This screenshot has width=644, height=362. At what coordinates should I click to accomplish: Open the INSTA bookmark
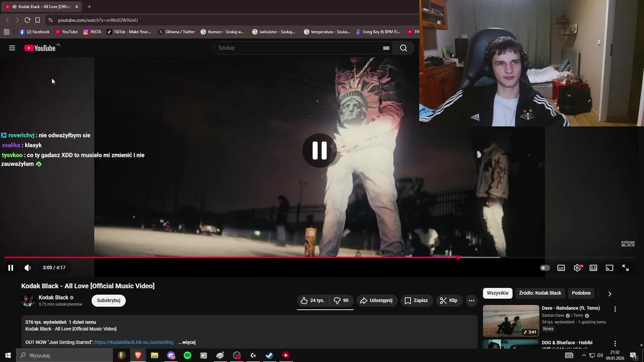point(92,32)
